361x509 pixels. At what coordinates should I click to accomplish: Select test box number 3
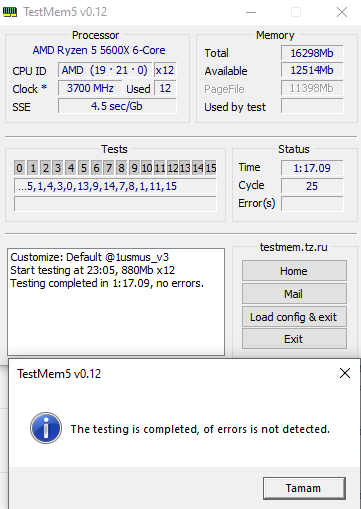(58, 168)
